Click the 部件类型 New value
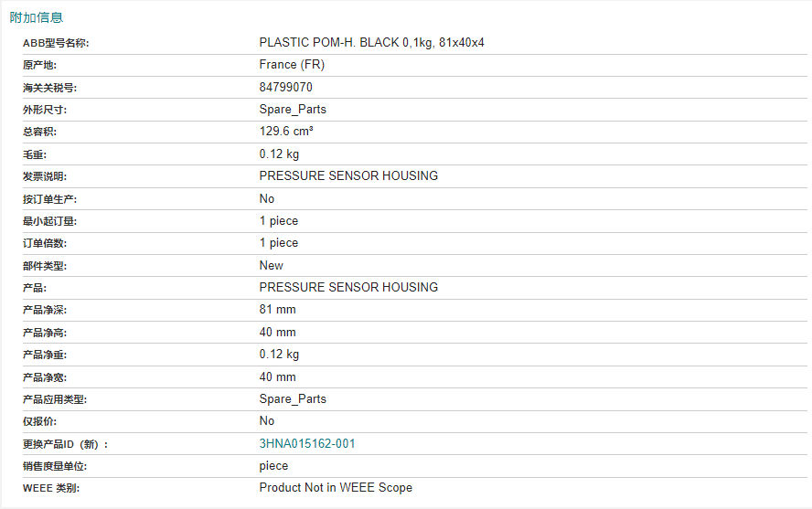The height and width of the screenshot is (509, 812). click(x=272, y=265)
